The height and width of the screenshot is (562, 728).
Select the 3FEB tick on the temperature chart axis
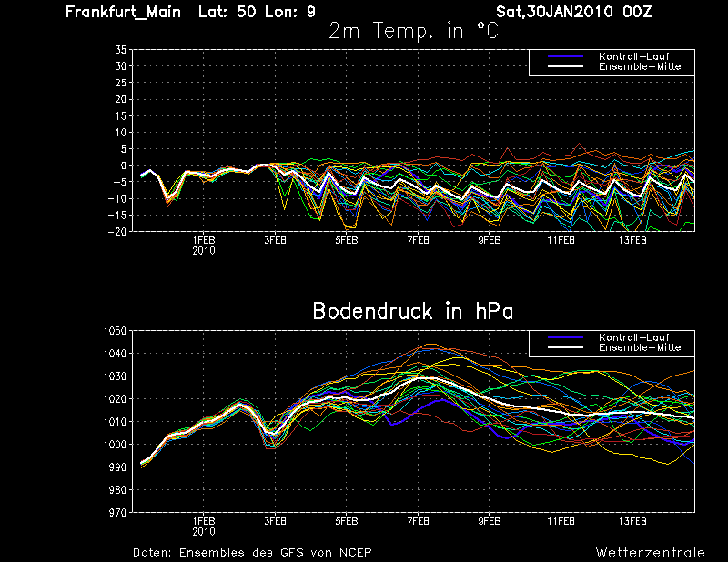pyautogui.click(x=275, y=241)
